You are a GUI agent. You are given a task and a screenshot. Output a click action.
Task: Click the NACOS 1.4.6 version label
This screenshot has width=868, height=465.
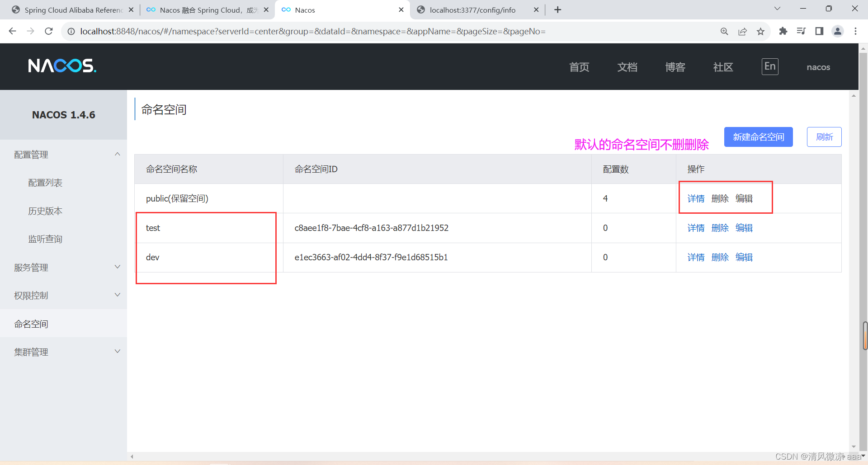(x=63, y=115)
